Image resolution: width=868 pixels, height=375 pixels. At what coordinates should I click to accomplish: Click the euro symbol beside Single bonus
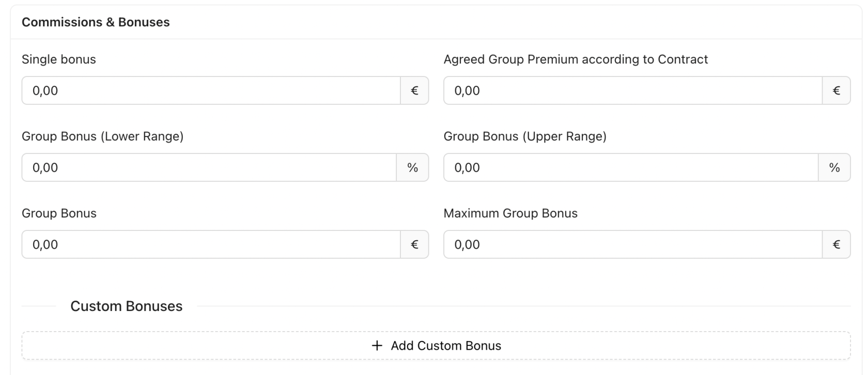(414, 90)
